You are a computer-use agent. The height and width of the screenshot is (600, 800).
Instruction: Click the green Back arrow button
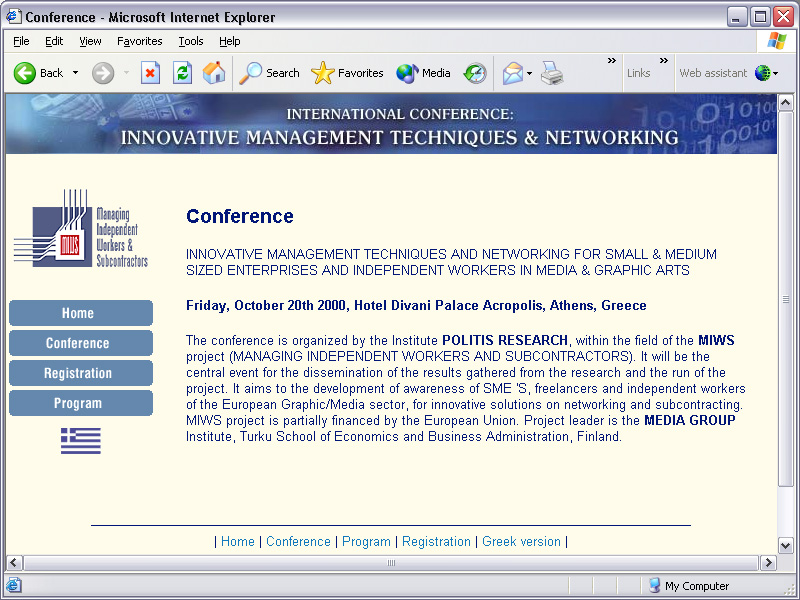pyautogui.click(x=24, y=73)
